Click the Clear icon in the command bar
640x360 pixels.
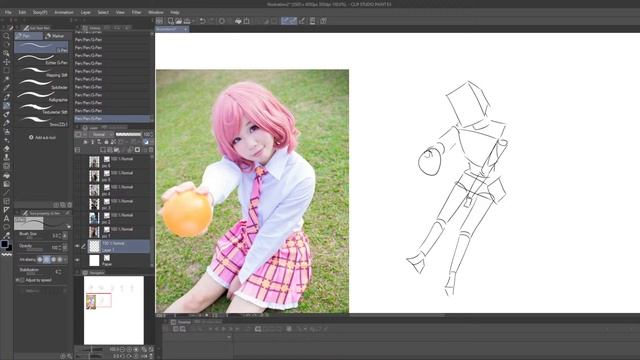click(222, 21)
